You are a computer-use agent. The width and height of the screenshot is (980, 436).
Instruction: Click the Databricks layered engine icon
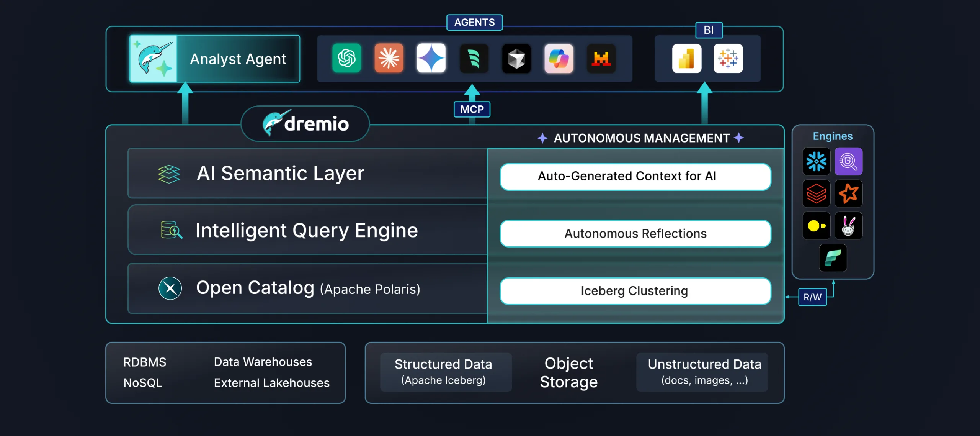(x=816, y=193)
